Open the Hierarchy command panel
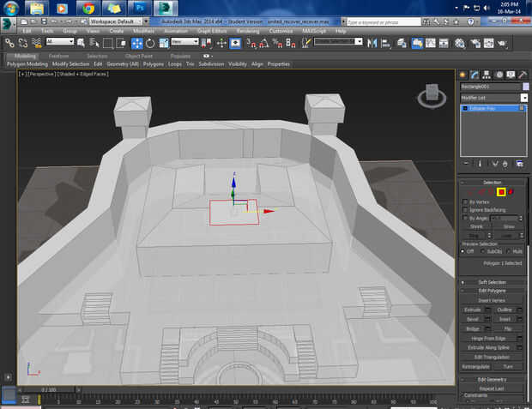 (487, 75)
